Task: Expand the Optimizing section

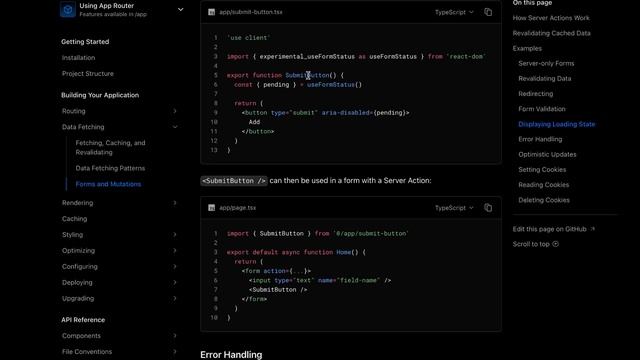Action: pos(175,251)
